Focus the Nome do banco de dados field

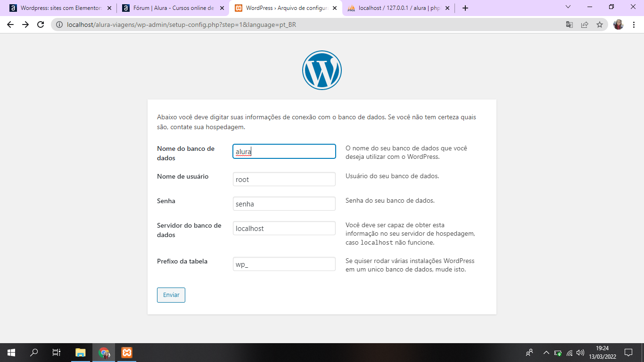point(284,151)
